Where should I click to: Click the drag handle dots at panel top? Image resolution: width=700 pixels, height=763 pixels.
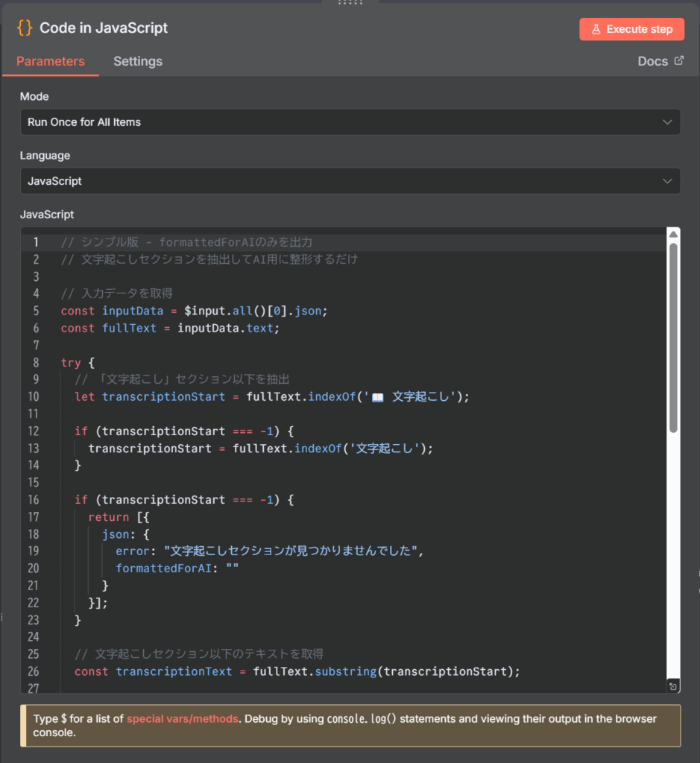click(x=350, y=3)
